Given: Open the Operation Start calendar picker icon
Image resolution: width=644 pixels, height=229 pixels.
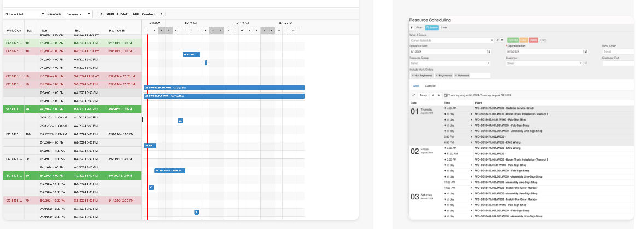Looking at the screenshot, I should 488,52.
